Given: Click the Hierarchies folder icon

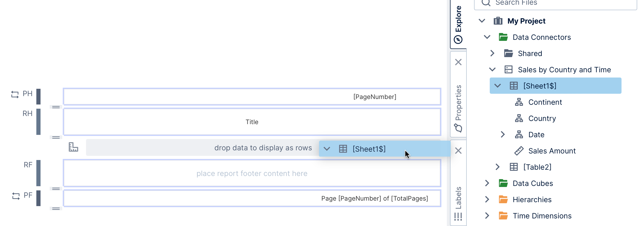Looking at the screenshot, I should 503,200.
